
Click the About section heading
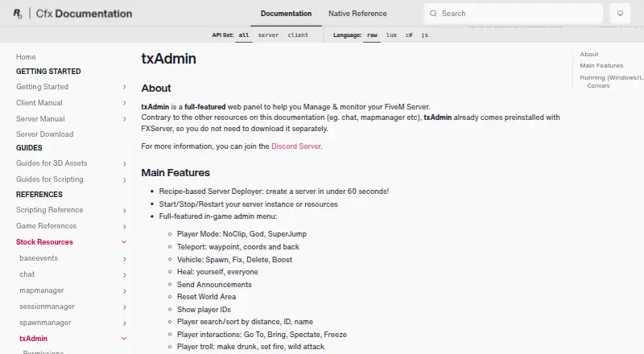point(156,88)
